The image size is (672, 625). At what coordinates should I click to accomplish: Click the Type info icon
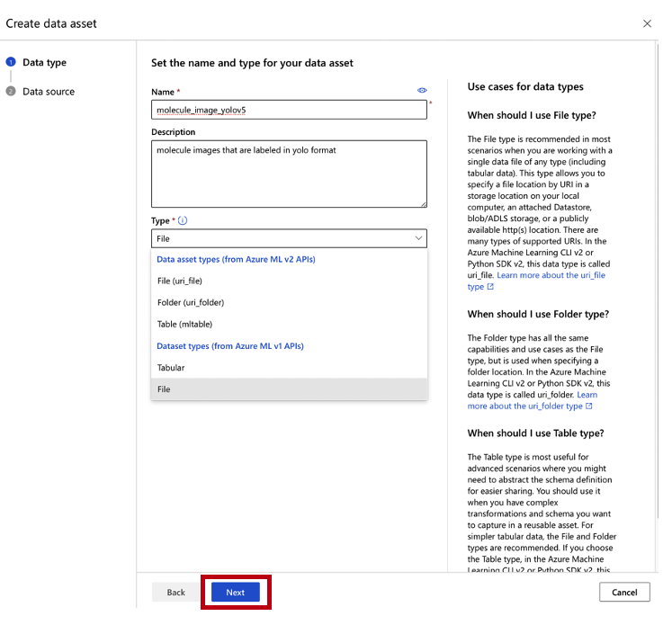pos(183,220)
